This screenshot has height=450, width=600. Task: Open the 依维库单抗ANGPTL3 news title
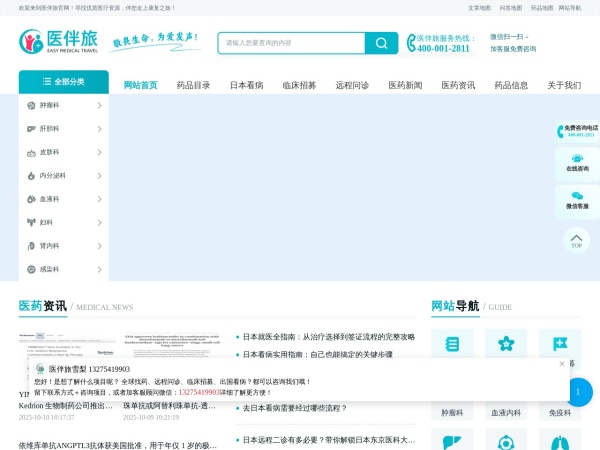(117, 445)
